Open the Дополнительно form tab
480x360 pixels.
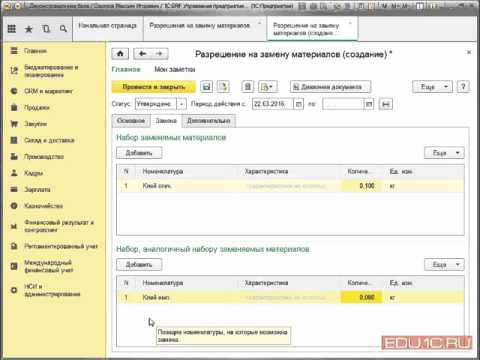click(x=209, y=121)
